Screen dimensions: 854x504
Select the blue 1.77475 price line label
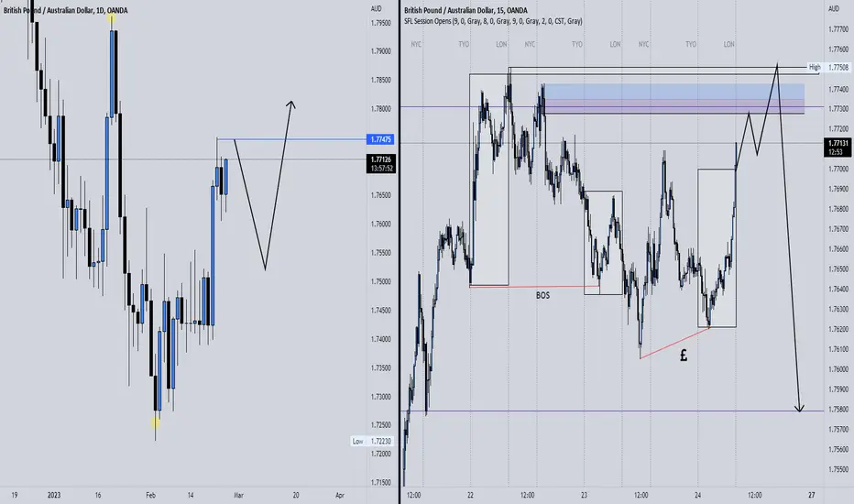[380, 139]
